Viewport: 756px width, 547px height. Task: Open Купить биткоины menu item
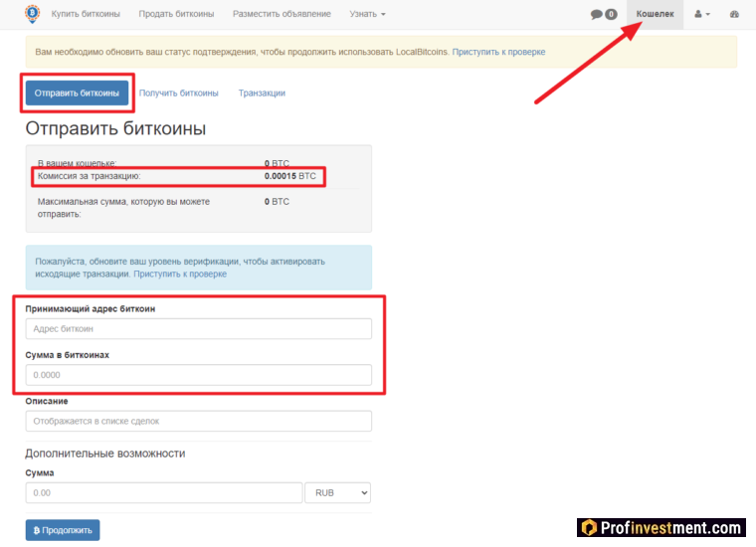86,14
